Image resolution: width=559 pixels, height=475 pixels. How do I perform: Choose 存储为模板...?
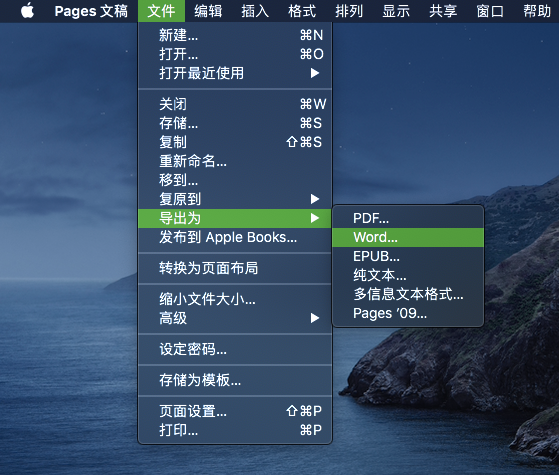[x=235, y=380]
